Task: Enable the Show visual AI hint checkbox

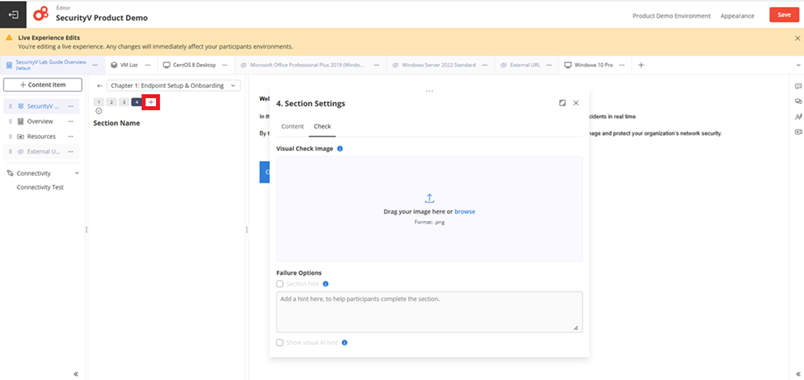Action: pos(280,343)
